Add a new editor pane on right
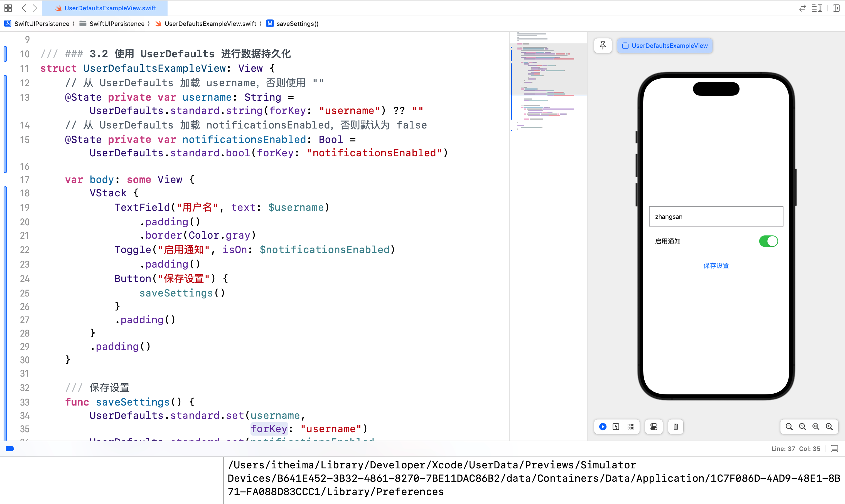Viewport: 845px width, 504px height. pyautogui.click(x=836, y=8)
